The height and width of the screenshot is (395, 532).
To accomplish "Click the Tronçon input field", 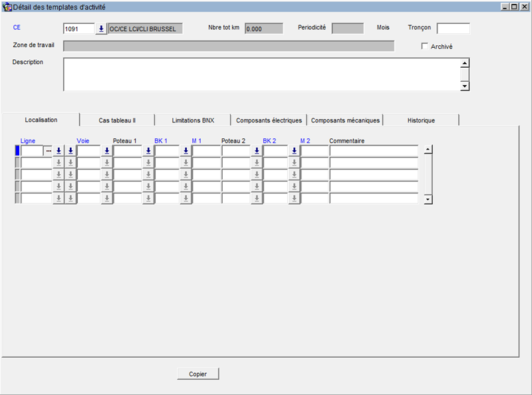I will pyautogui.click(x=454, y=29).
